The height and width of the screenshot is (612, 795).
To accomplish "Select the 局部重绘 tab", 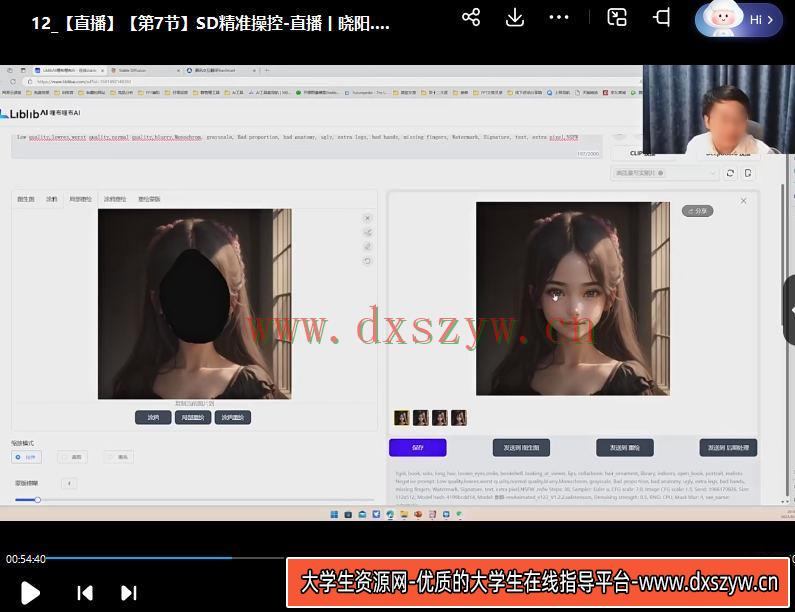I will [x=81, y=199].
